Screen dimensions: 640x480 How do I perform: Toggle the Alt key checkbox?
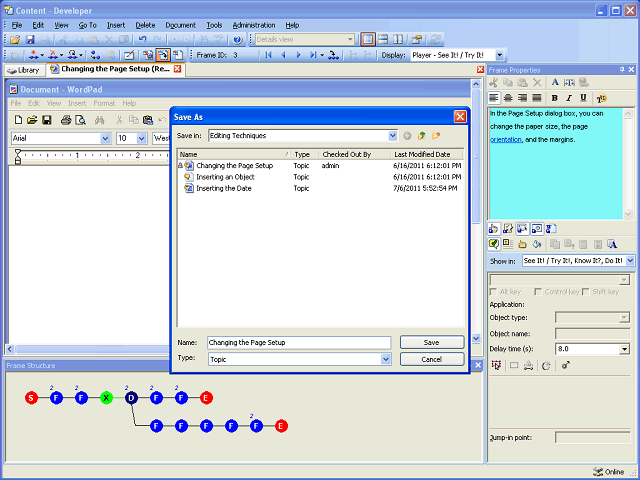[493, 292]
